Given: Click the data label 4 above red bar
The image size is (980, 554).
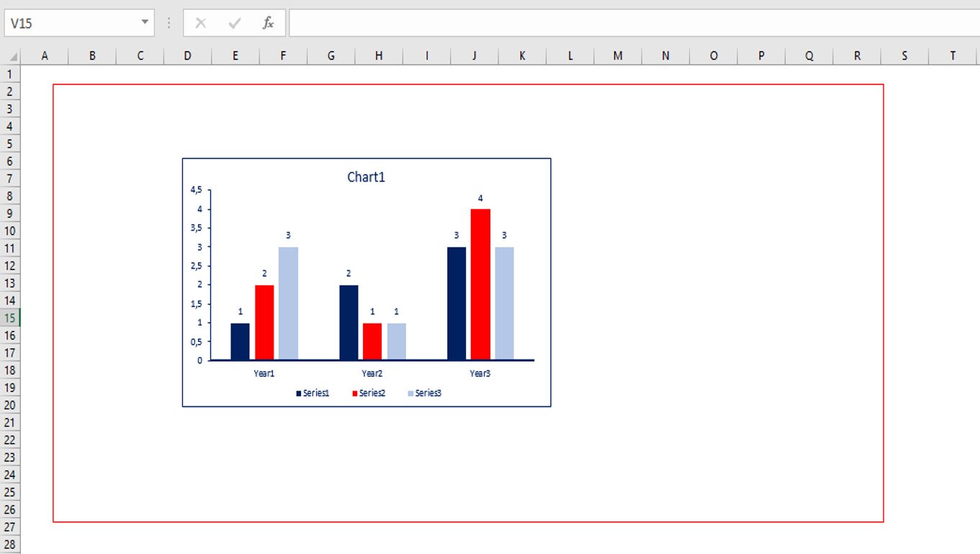Looking at the screenshot, I should (x=480, y=198).
